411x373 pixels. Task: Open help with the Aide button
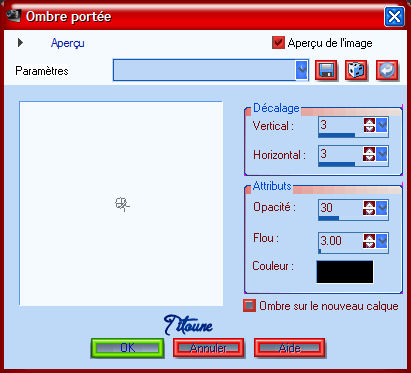click(x=289, y=348)
